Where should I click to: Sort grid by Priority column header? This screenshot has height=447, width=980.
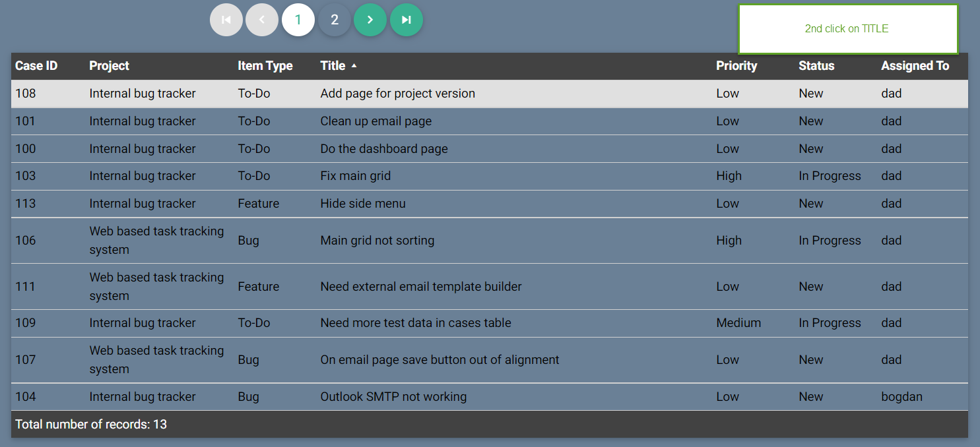point(736,66)
